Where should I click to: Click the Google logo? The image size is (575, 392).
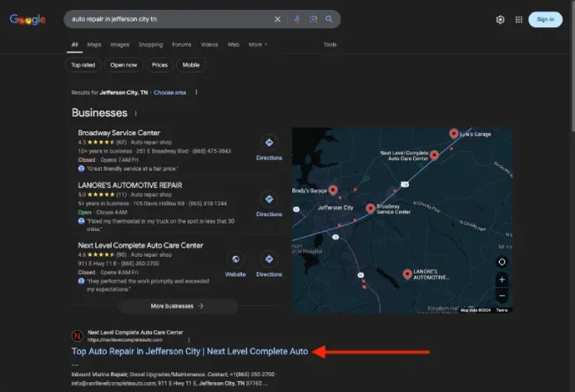(x=27, y=20)
